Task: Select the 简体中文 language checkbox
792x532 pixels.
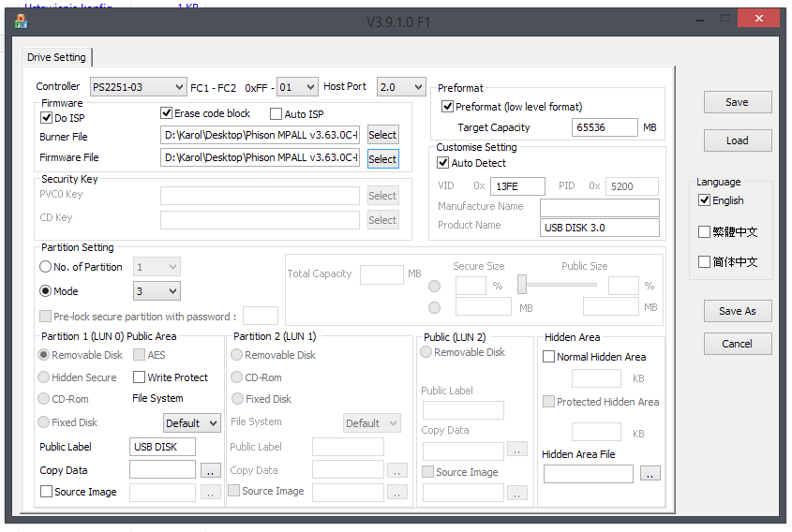Action: (704, 261)
